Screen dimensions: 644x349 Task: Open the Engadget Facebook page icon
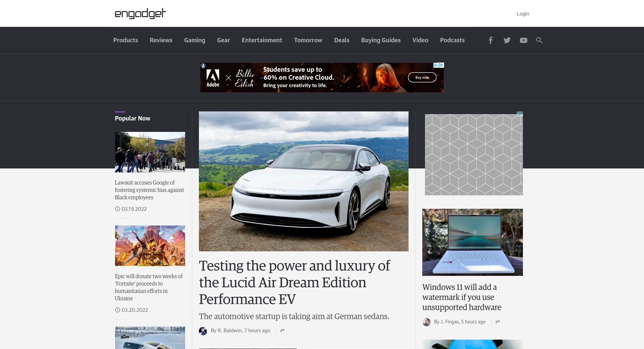(490, 40)
